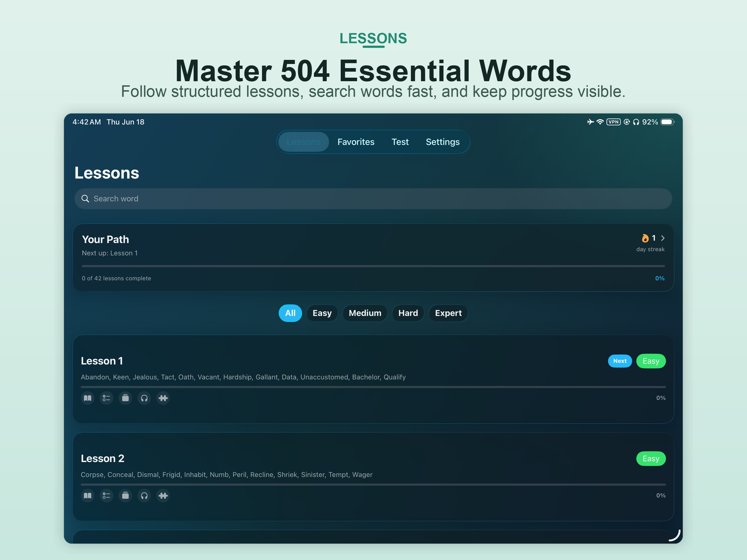Filter lessons by Medium difficulty
747x560 pixels.
click(365, 313)
